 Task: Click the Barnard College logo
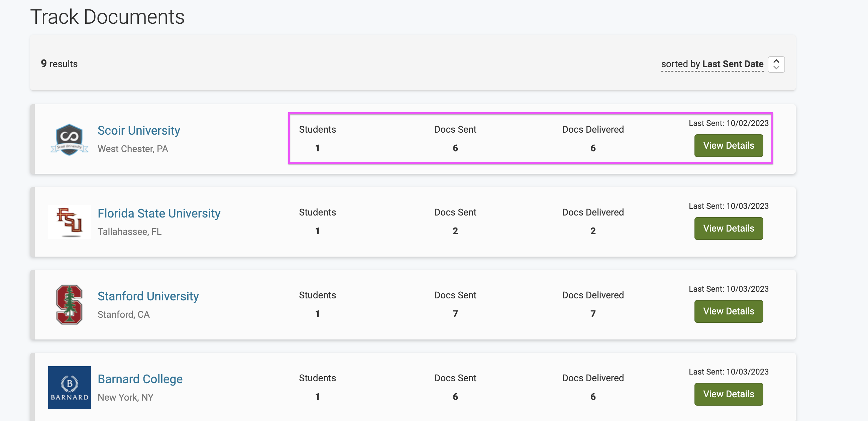(70, 387)
